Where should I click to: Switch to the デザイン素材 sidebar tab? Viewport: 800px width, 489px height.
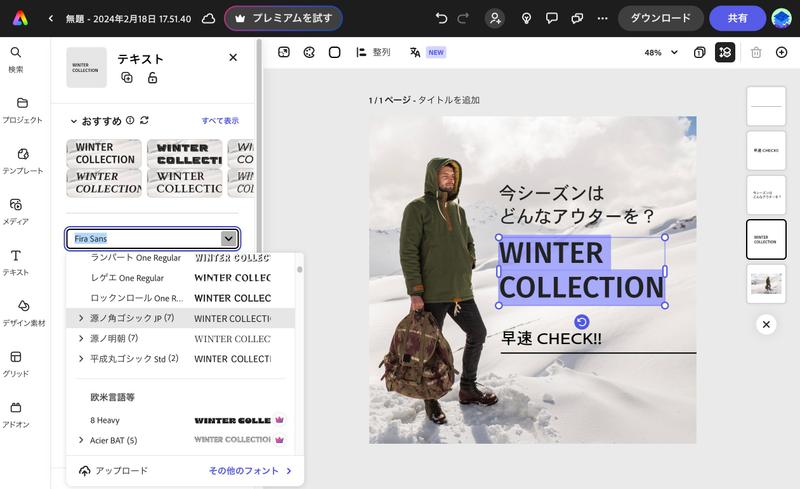click(x=22, y=312)
